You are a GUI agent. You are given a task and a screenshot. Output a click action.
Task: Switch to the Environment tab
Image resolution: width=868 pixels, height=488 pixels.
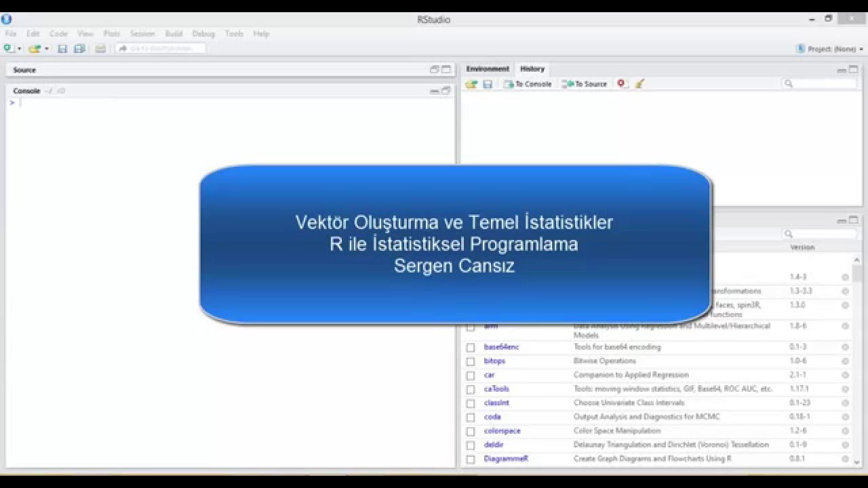tap(488, 69)
